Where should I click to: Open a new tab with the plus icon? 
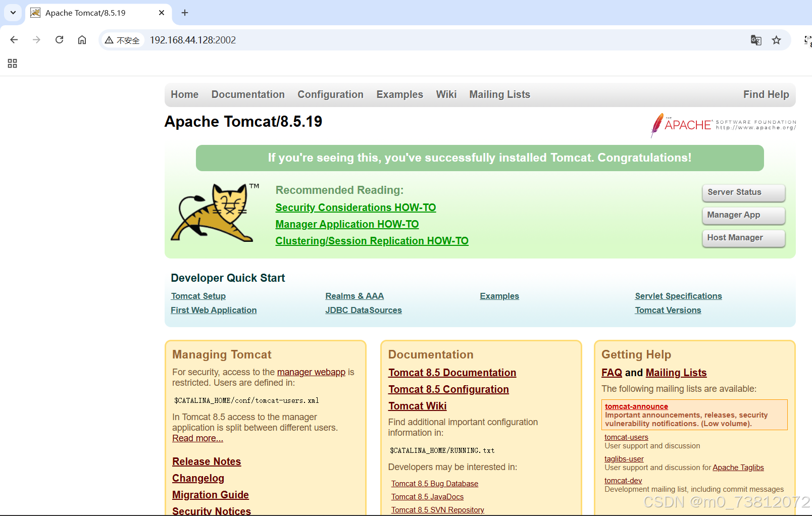point(185,13)
